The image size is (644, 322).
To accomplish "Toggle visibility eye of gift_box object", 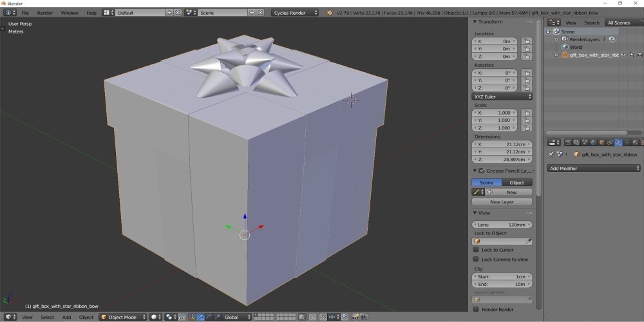I will point(623,55).
